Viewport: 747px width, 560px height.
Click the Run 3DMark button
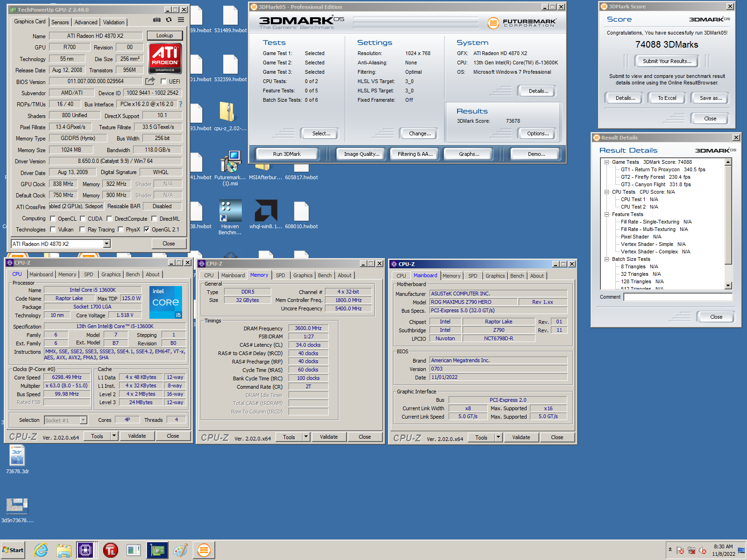coord(287,154)
